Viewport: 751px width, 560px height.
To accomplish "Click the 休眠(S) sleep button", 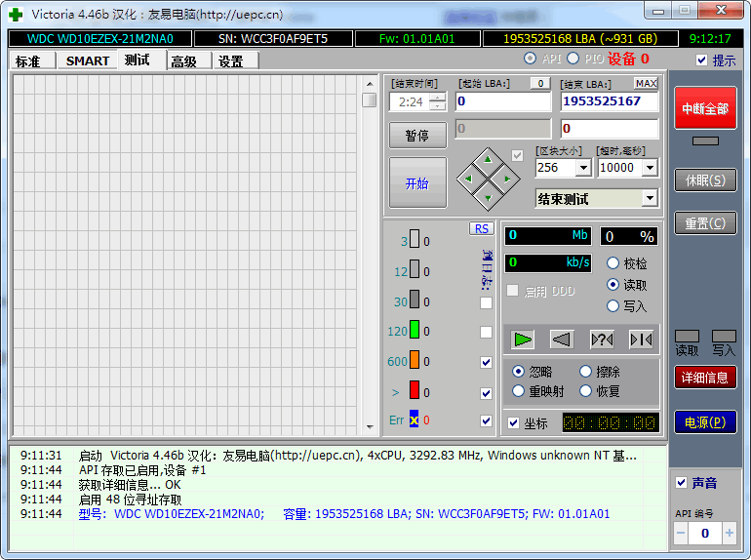I will (x=705, y=180).
